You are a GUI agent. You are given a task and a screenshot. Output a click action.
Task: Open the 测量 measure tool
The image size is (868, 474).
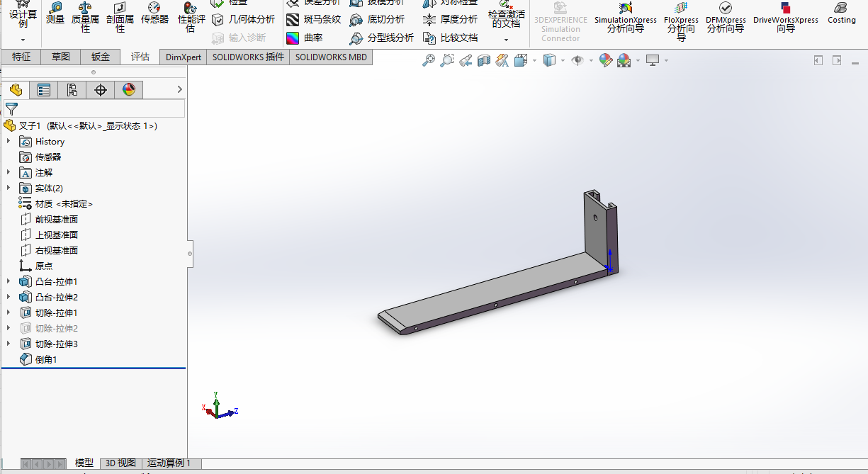click(55, 13)
